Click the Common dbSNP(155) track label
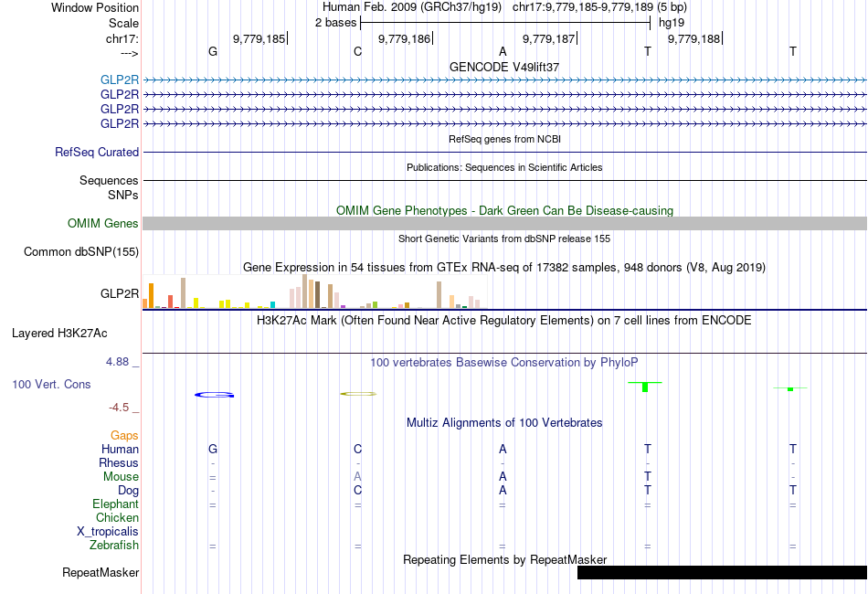The image size is (868, 594). [81, 252]
